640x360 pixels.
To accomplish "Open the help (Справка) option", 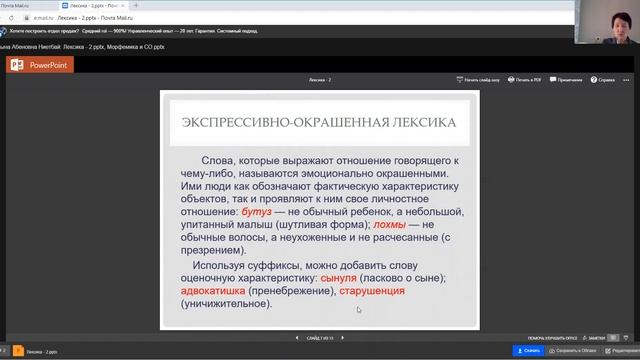I will (x=602, y=80).
